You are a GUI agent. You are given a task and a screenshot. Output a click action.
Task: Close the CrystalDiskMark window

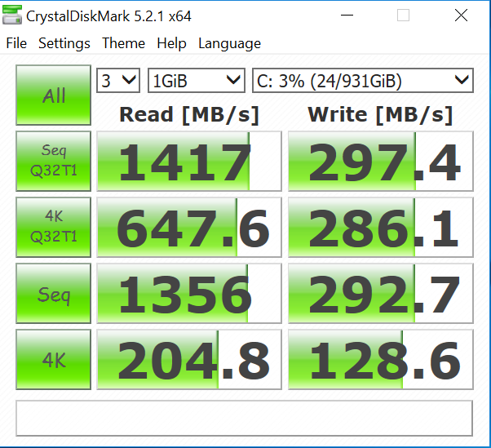click(461, 15)
